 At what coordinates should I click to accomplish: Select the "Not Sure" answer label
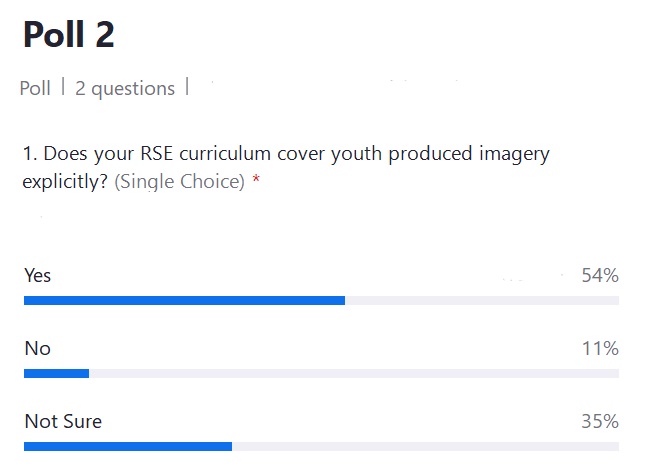(x=63, y=421)
